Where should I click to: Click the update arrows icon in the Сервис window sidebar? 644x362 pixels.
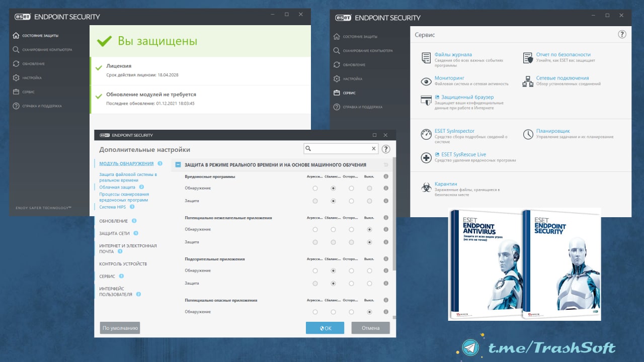(337, 65)
